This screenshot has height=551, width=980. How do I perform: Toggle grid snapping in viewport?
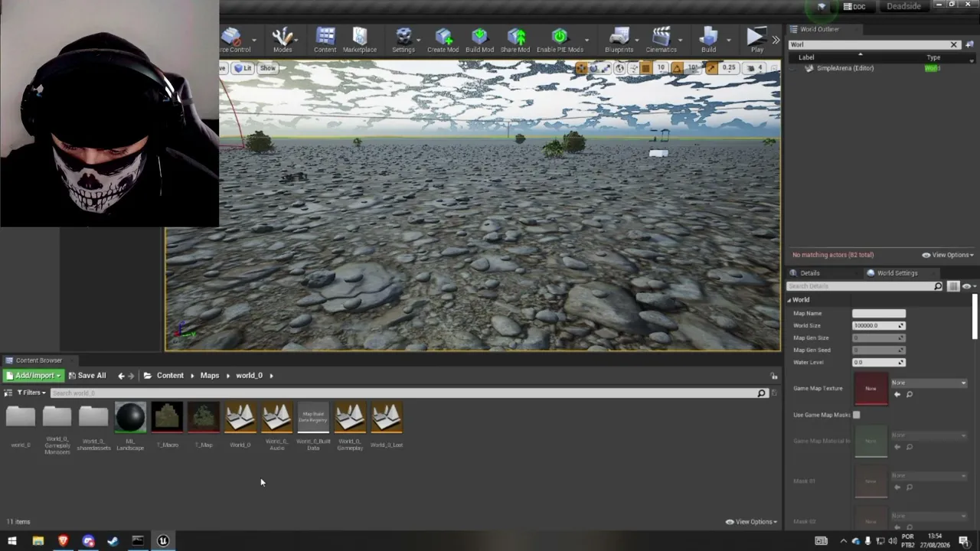pyautogui.click(x=645, y=68)
